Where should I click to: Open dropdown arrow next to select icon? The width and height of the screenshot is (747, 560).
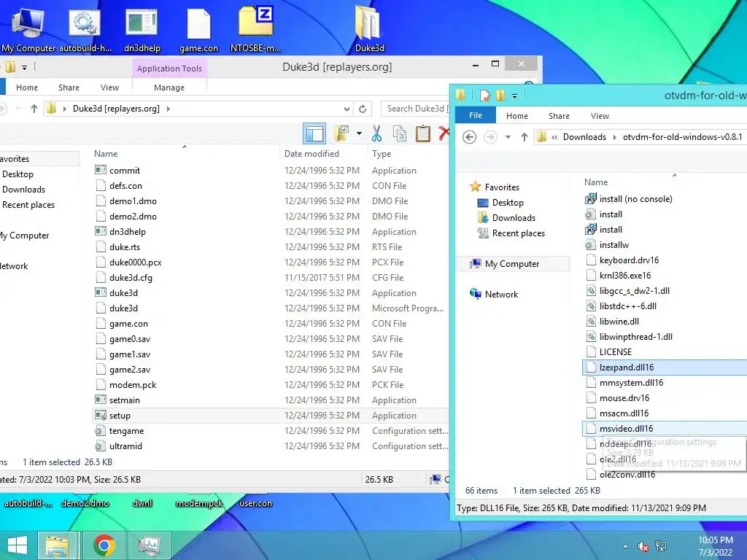(359, 134)
